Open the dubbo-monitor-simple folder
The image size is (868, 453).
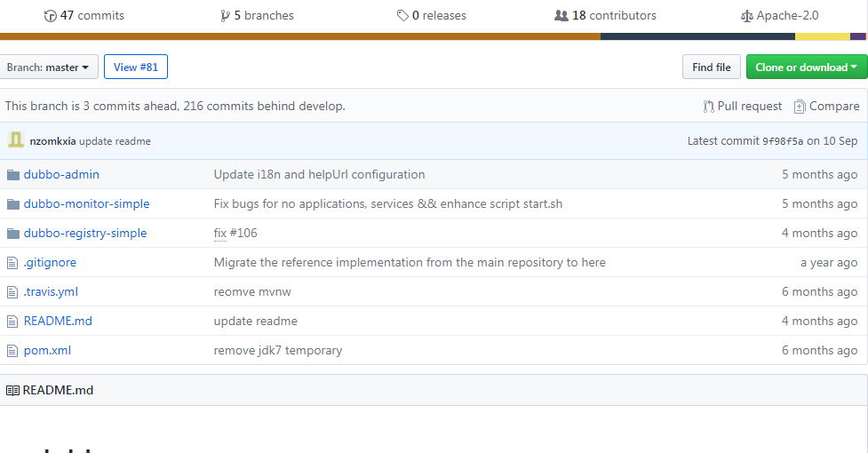[86, 204]
